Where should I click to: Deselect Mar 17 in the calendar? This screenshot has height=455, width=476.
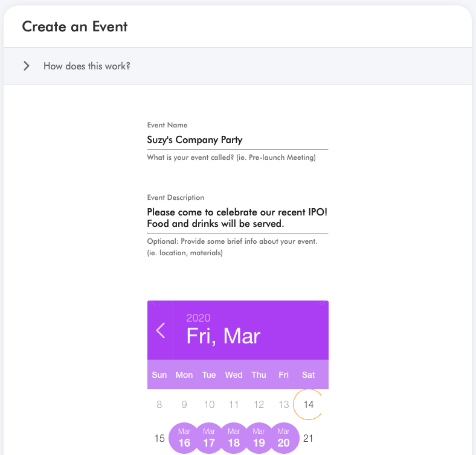pos(209,438)
